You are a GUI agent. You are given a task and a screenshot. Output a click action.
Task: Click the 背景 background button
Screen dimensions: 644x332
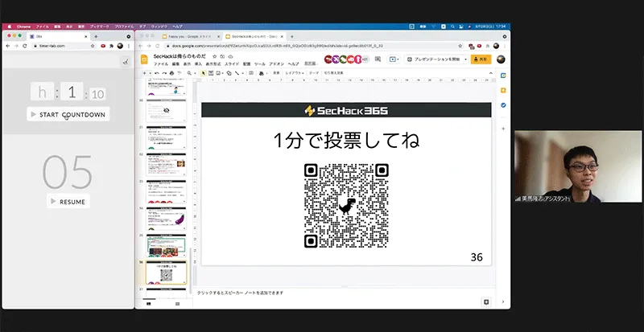[276, 73]
